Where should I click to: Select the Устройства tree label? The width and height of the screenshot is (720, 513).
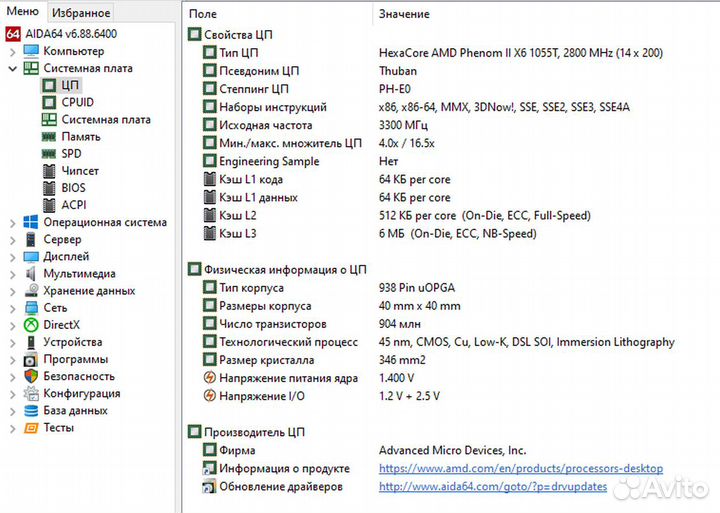[x=73, y=343]
